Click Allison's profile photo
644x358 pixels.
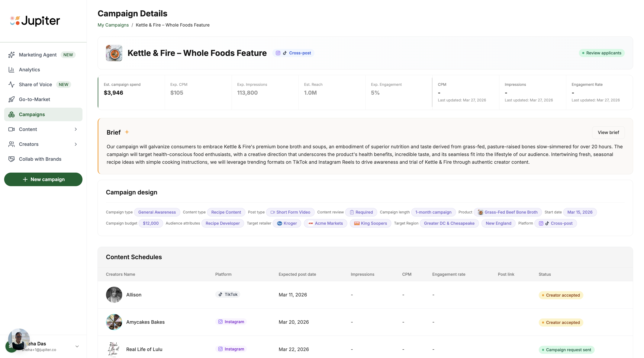click(114, 295)
